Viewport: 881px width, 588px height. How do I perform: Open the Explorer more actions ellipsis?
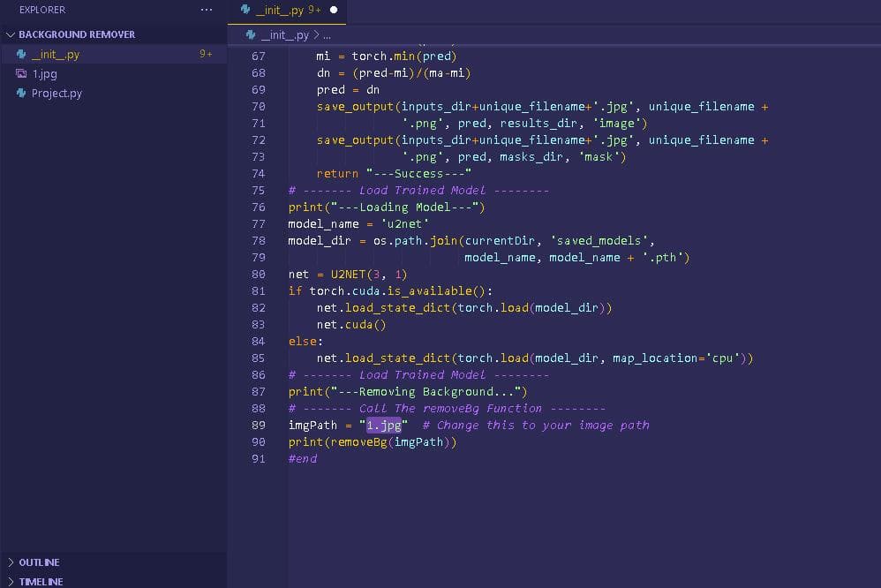click(207, 10)
